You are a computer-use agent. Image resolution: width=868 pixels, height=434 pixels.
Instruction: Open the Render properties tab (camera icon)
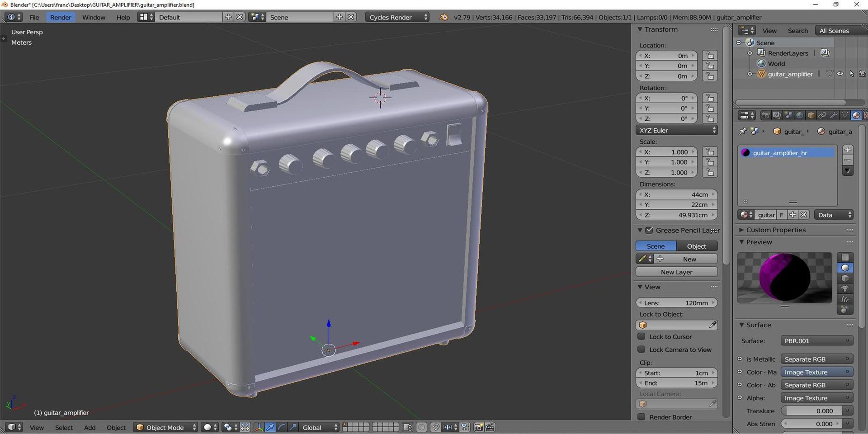[x=765, y=115]
